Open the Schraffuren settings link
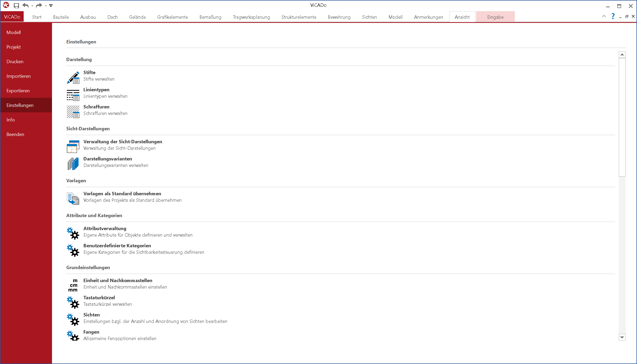The image size is (637, 364). [x=96, y=107]
